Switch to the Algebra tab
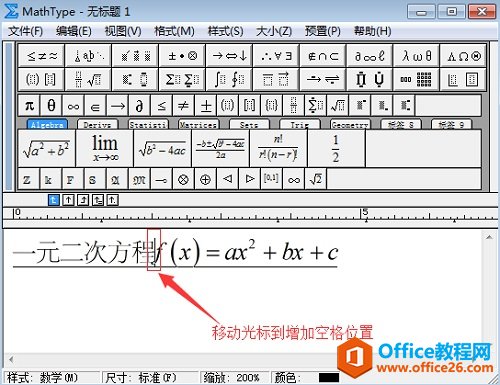 [47, 125]
